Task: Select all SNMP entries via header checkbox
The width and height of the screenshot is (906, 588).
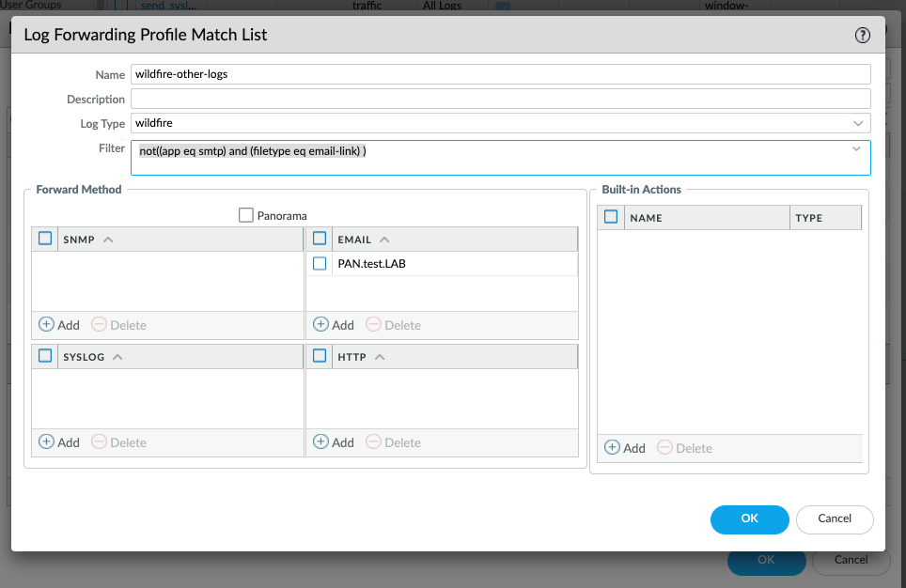Action: pos(43,239)
